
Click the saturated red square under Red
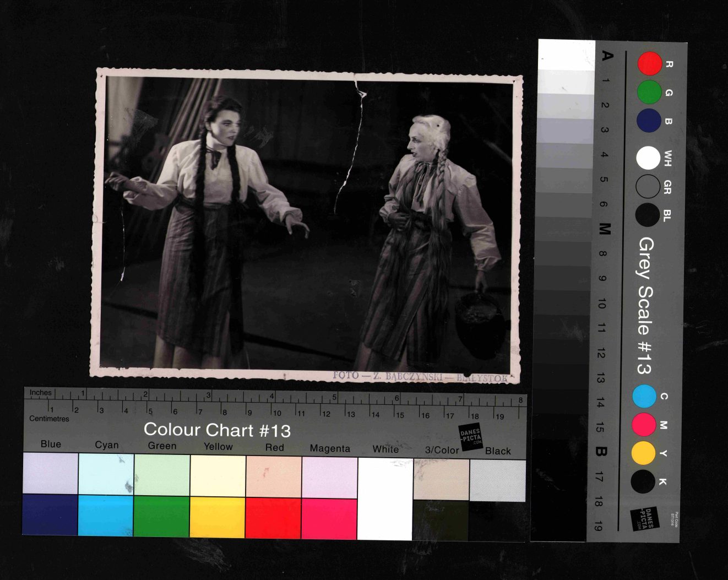[274, 518]
